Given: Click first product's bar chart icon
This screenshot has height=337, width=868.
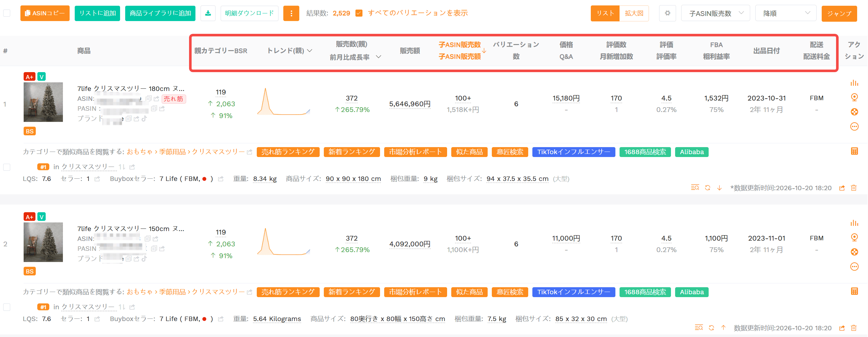Looking at the screenshot, I should tap(854, 83).
